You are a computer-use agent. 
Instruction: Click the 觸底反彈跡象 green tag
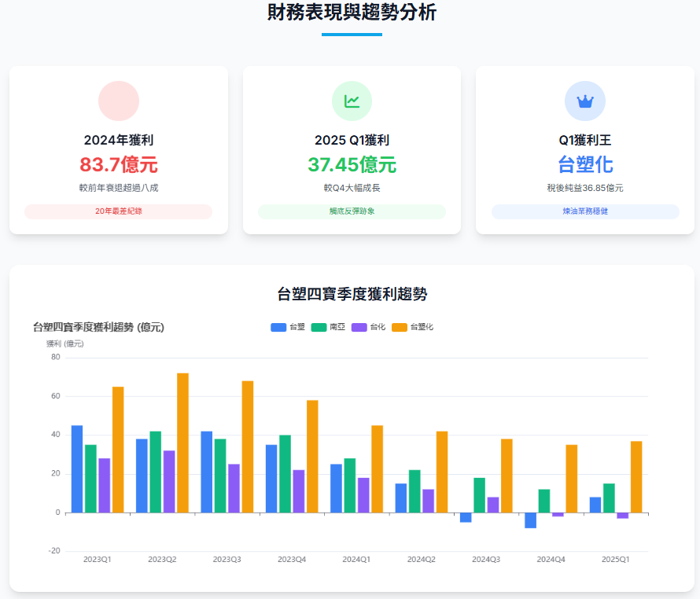(352, 211)
